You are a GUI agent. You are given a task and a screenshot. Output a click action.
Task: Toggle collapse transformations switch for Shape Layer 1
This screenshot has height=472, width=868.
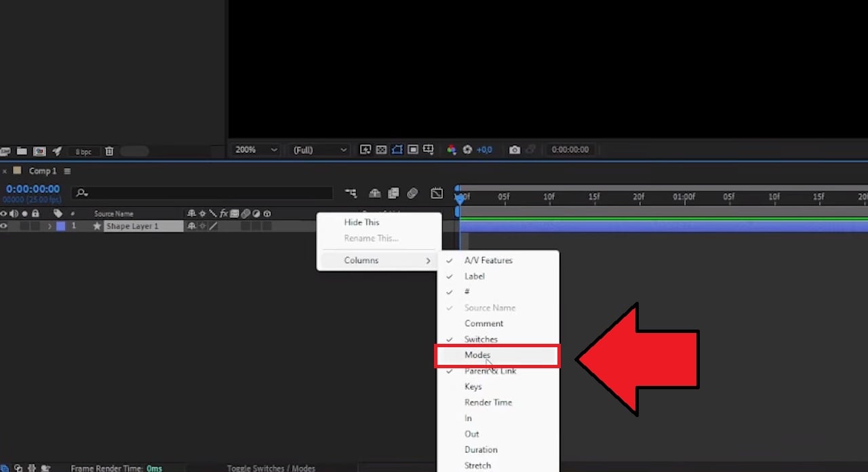point(202,227)
